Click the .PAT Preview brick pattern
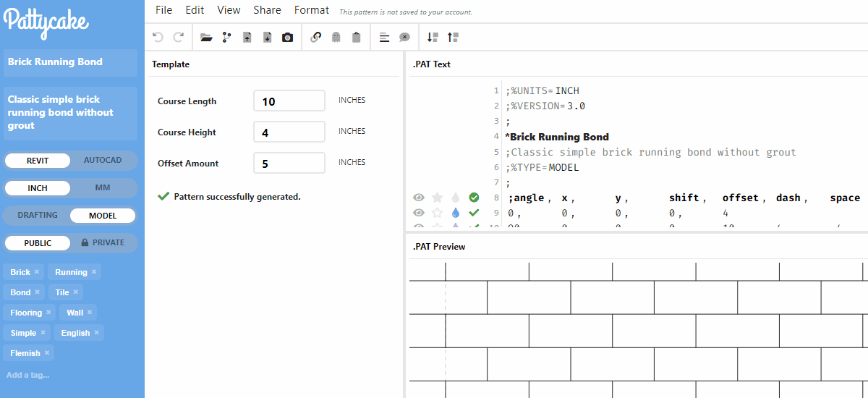 [638, 330]
